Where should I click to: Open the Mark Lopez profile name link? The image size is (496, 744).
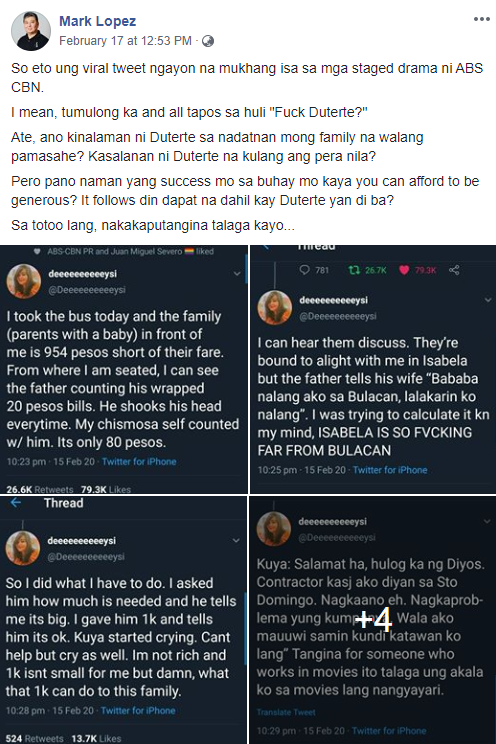pyautogui.click(x=97, y=21)
